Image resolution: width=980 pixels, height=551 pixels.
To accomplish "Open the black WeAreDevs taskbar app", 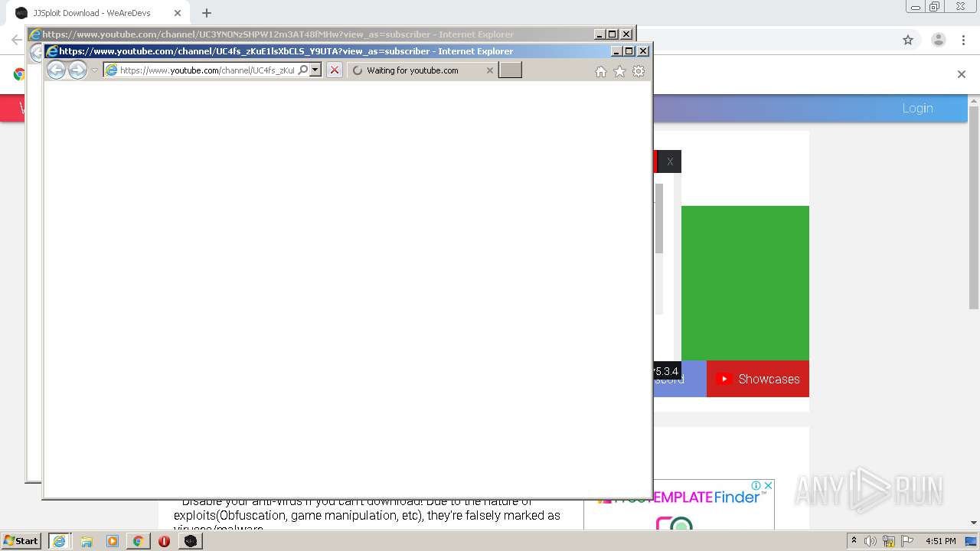I will (x=190, y=541).
